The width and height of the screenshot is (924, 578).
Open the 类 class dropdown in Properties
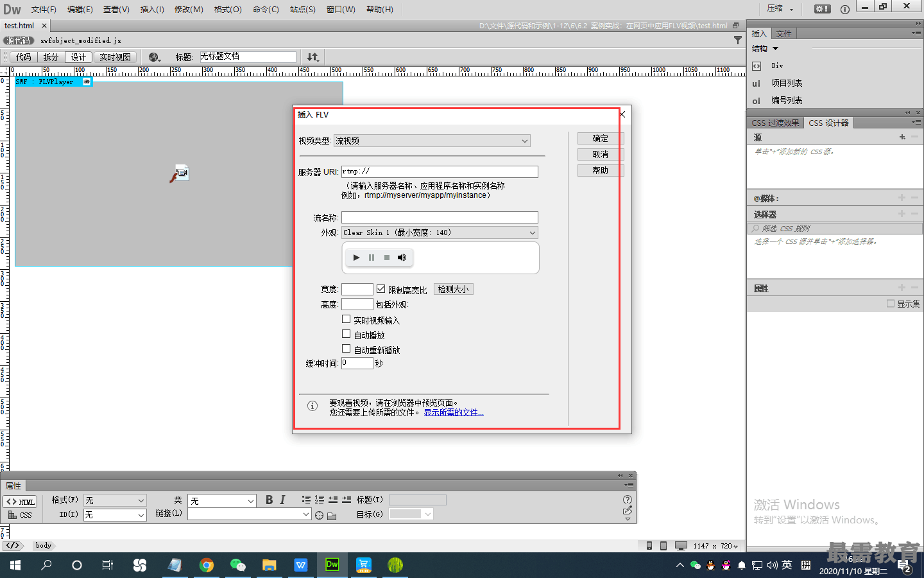tap(222, 500)
